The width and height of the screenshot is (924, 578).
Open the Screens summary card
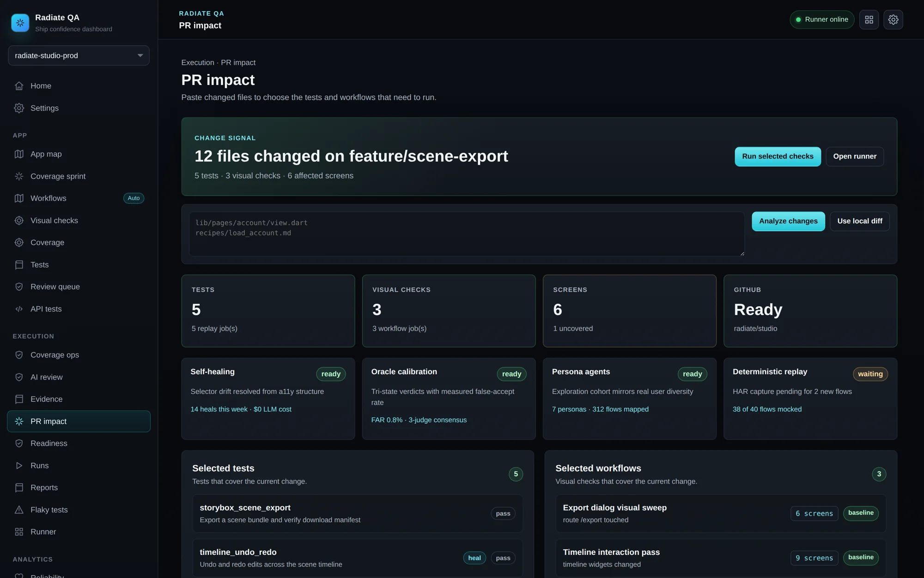click(x=629, y=311)
